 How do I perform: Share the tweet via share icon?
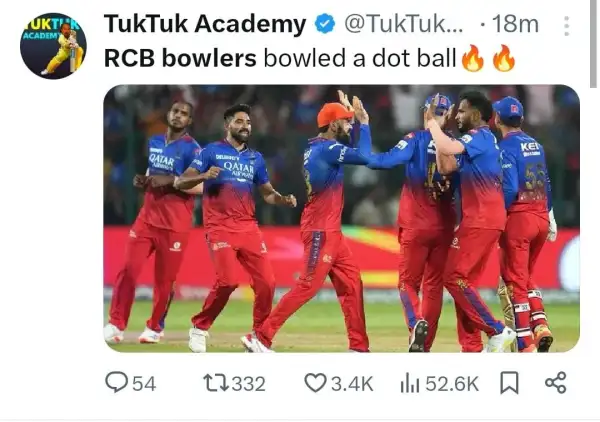pyautogui.click(x=556, y=383)
